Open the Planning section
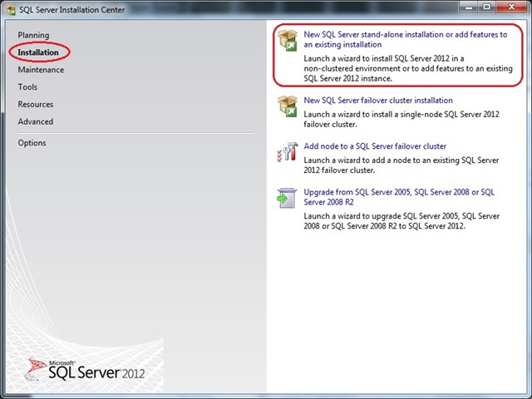 [x=33, y=35]
